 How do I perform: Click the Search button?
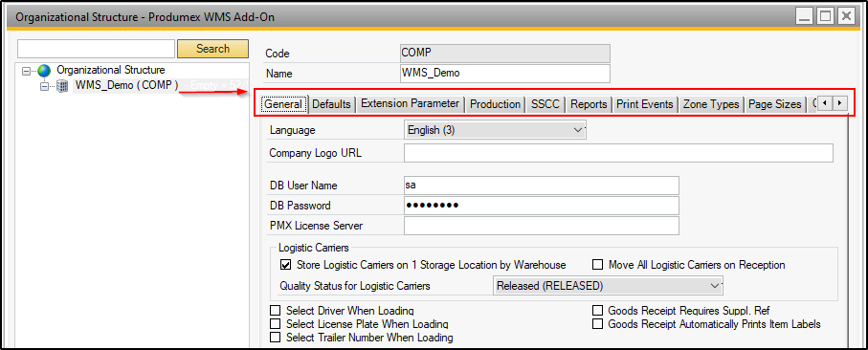[212, 49]
